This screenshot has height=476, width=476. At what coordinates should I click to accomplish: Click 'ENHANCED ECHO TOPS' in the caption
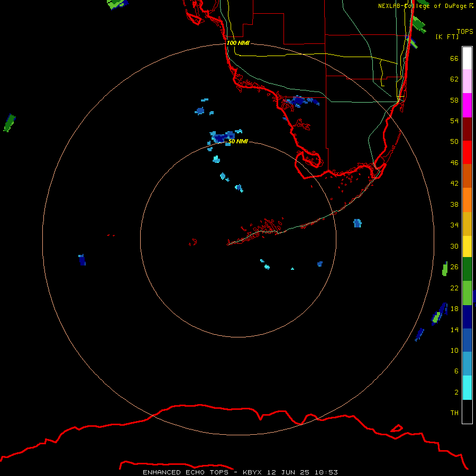pos(186,472)
